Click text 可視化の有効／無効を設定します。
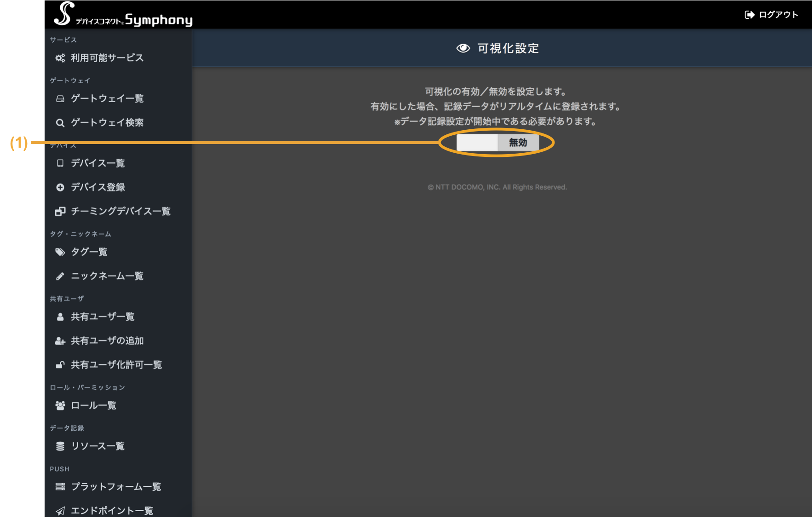The image size is (812, 519). 497,92
